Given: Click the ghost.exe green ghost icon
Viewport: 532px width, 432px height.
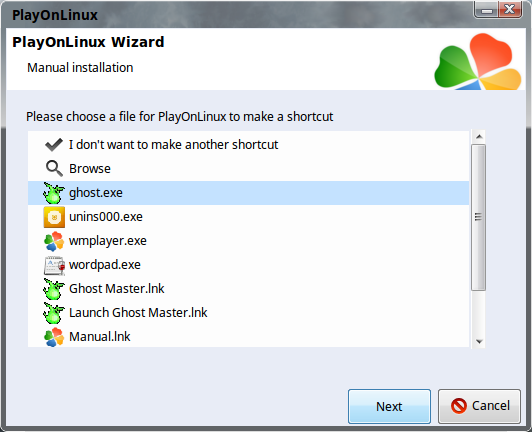Looking at the screenshot, I should click(54, 193).
